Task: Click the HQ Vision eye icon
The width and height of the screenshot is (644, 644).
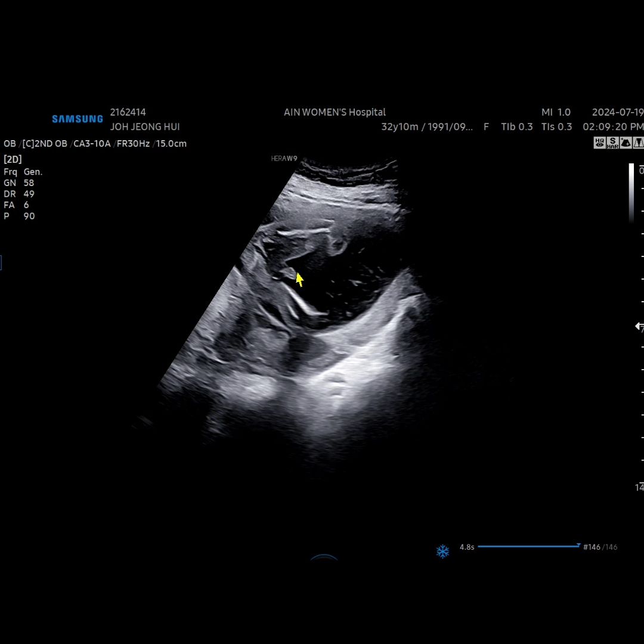Action: click(599, 143)
